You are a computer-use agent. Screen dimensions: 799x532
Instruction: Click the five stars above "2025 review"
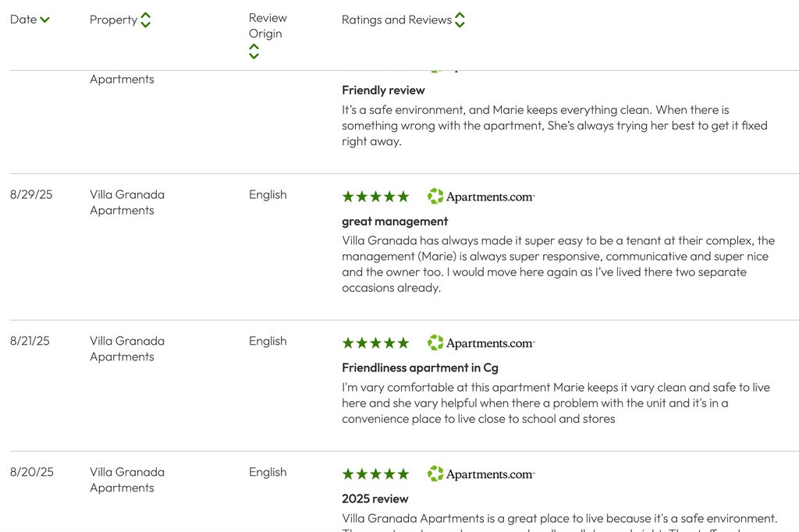click(x=375, y=474)
